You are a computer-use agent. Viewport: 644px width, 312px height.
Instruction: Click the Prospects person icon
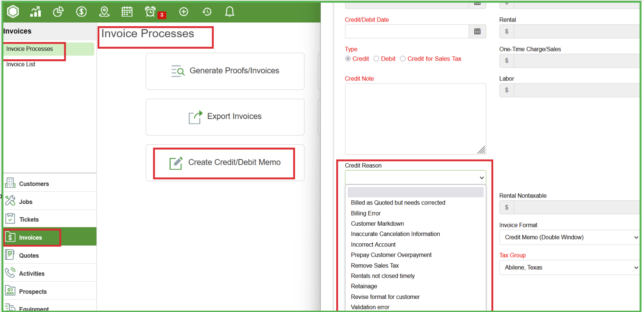click(10, 291)
